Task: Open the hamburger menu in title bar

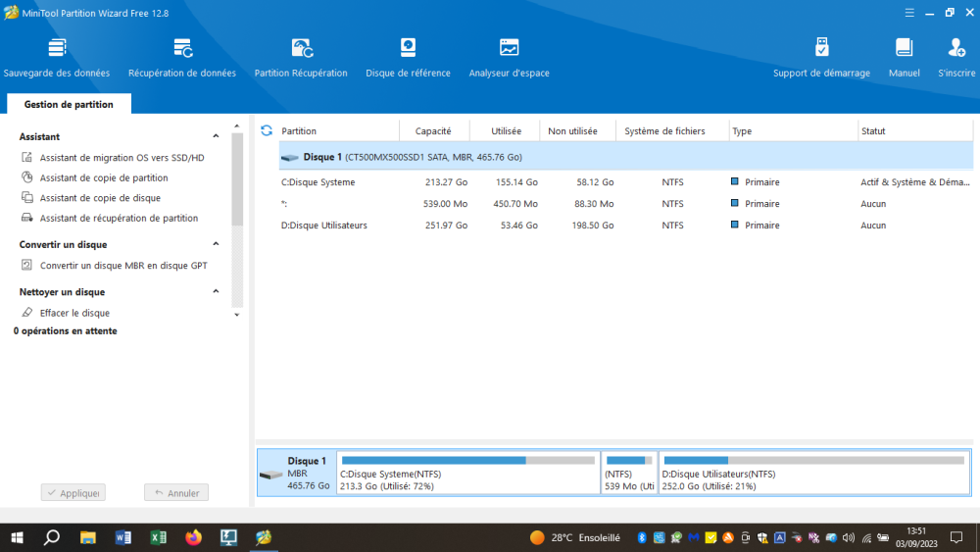Action: [909, 13]
